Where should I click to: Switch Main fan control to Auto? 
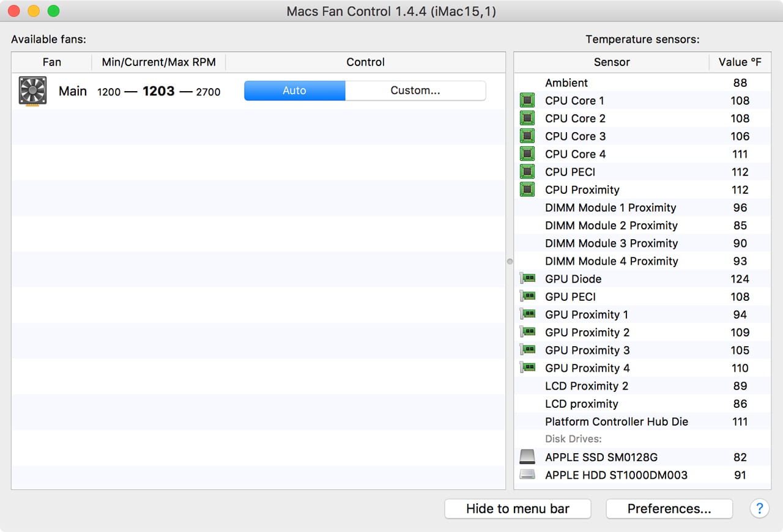pyautogui.click(x=294, y=91)
